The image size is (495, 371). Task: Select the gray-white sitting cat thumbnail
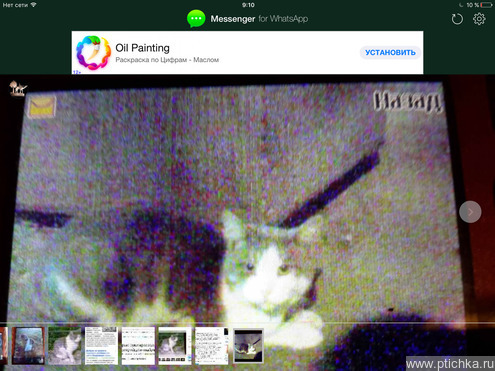65,345
